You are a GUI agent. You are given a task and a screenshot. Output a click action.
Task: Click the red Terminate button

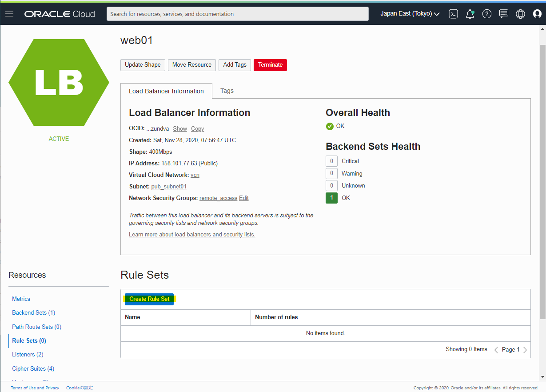click(x=270, y=65)
